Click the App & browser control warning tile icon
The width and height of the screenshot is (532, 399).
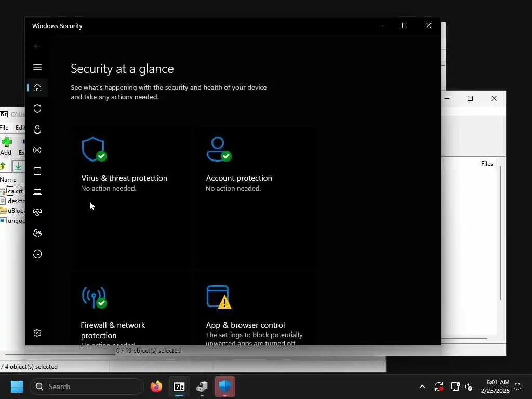click(219, 297)
